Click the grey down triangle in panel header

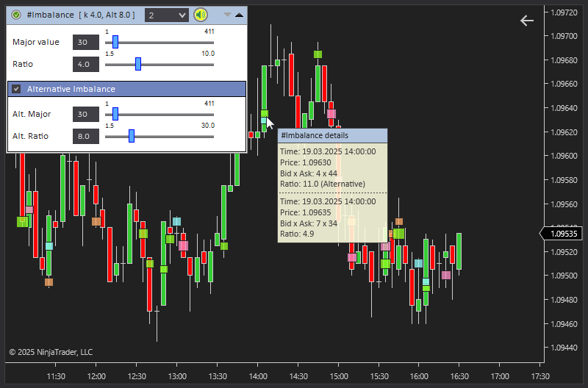[x=226, y=15]
